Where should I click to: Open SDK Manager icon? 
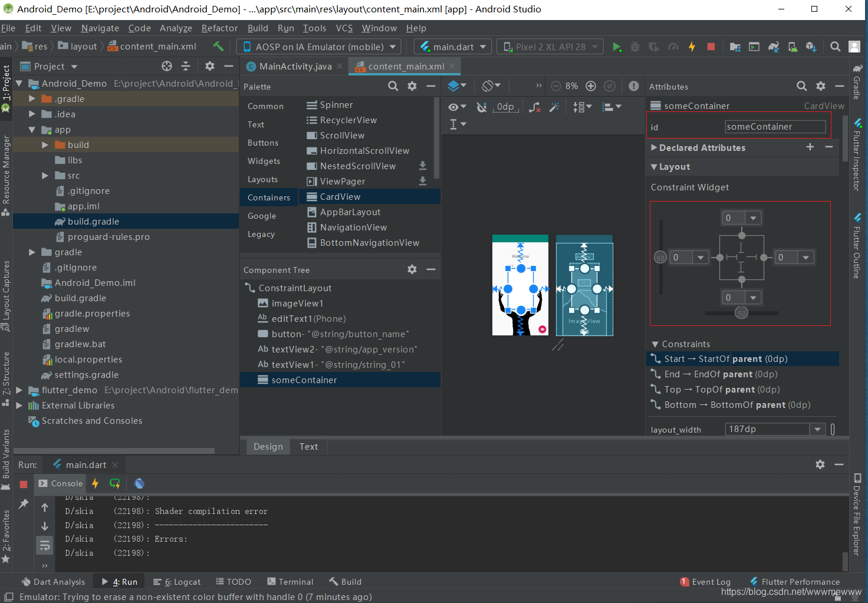click(811, 47)
